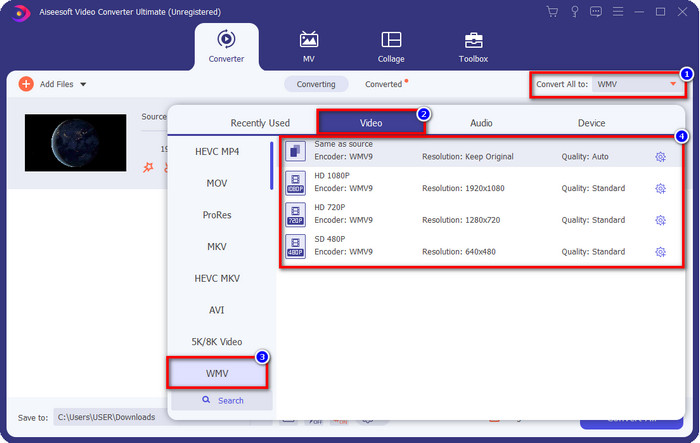Click Quality: Auto text
This screenshot has width=700, height=443.
585,157
